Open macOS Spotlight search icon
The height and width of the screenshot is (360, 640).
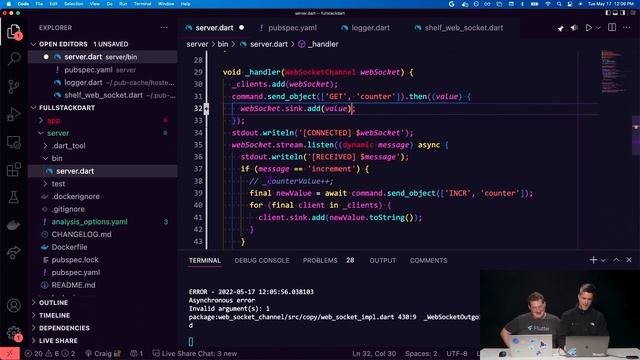559,4
